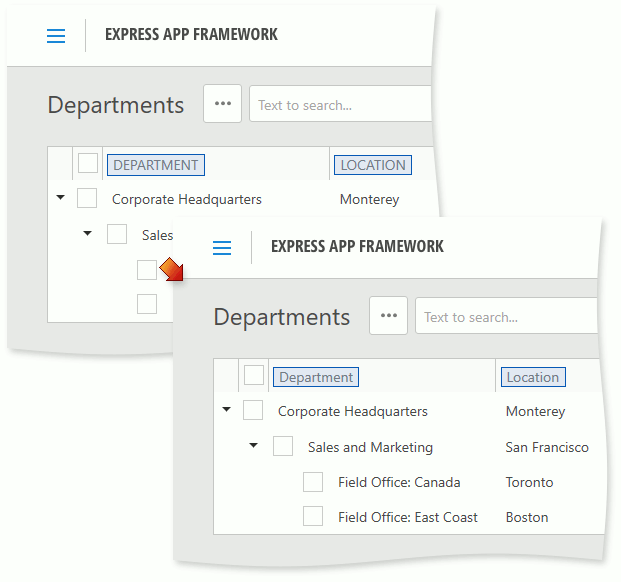Collapse Corporate Headquarters in the lower tree
This screenshot has width=621, height=582.
point(227,409)
